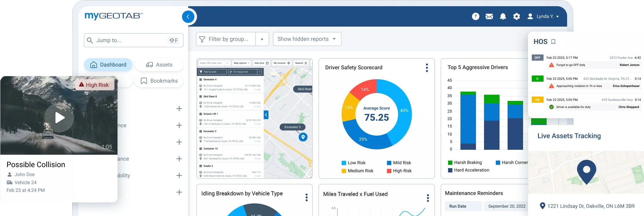The image size is (644, 216).
Task: Switch to the Assets tab
Action: click(159, 65)
